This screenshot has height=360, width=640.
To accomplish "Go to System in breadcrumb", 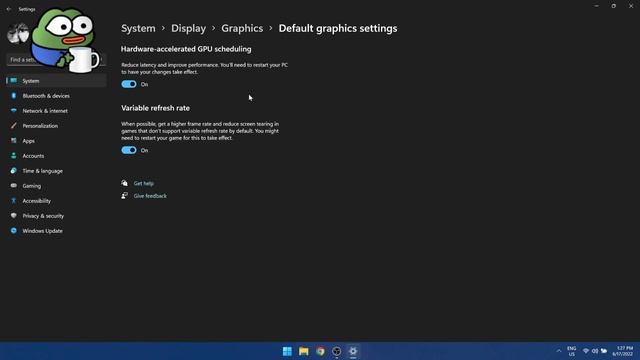I will (138, 28).
